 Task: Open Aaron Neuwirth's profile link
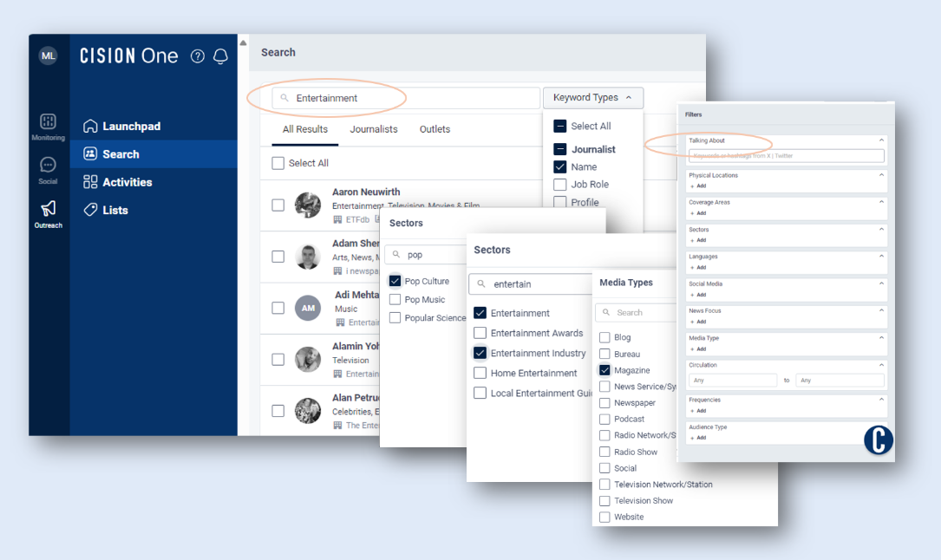pyautogui.click(x=366, y=192)
